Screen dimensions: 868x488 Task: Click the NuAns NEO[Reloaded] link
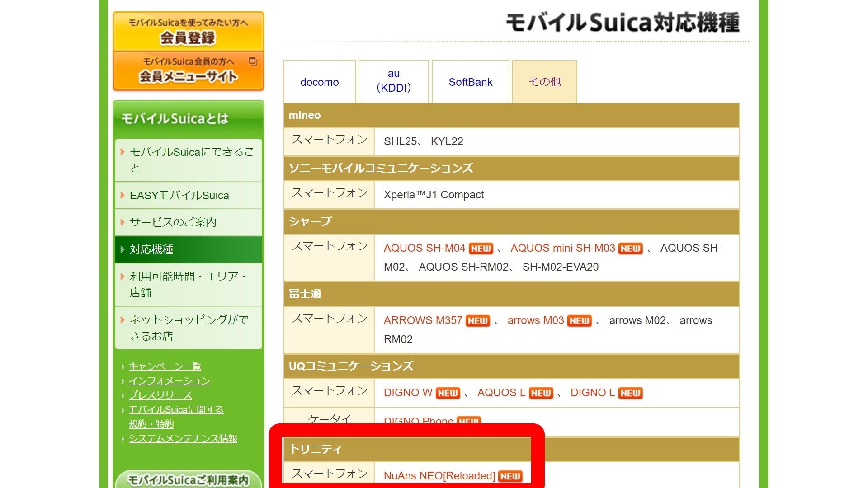pyautogui.click(x=439, y=476)
